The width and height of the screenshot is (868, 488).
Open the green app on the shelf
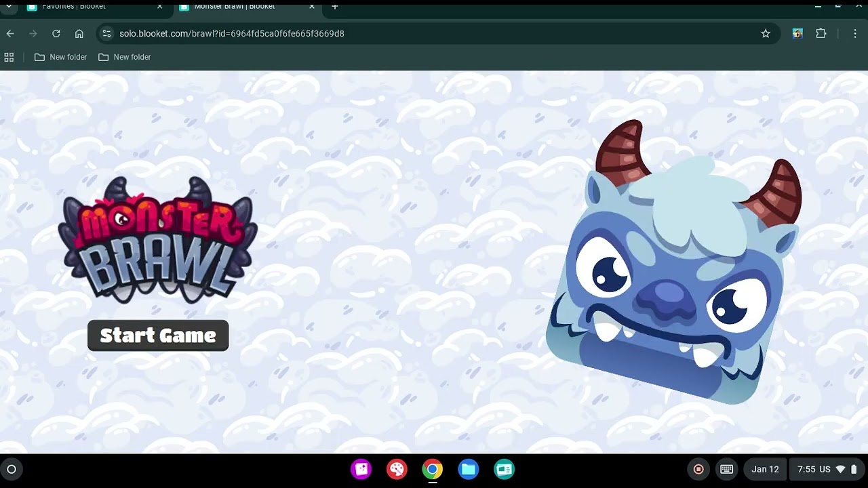[x=505, y=469]
